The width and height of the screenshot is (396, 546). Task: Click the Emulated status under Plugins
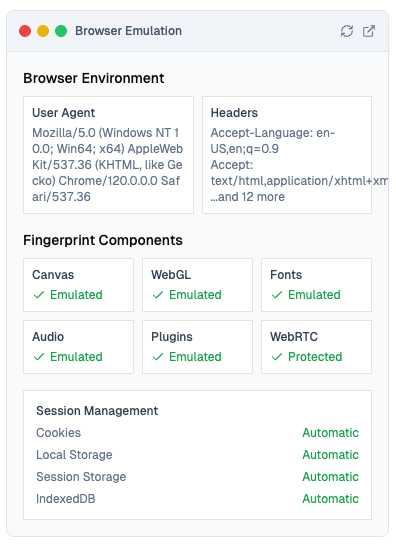(x=195, y=357)
